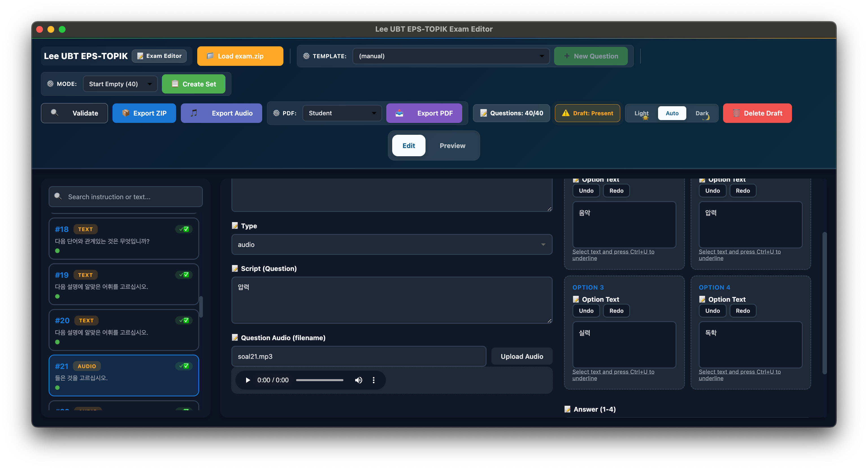This screenshot has height=469, width=868.
Task: Open the MODE Start Empty (40) dropdown
Action: pos(120,84)
